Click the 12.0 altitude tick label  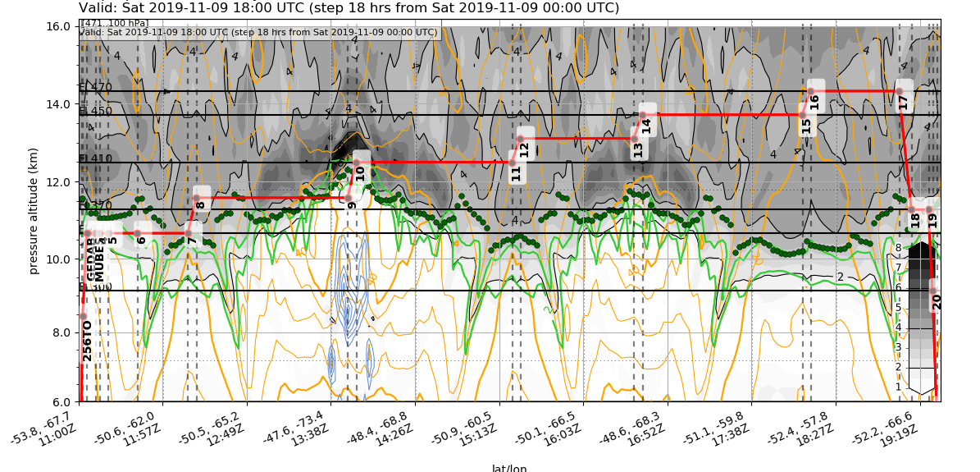pos(60,181)
